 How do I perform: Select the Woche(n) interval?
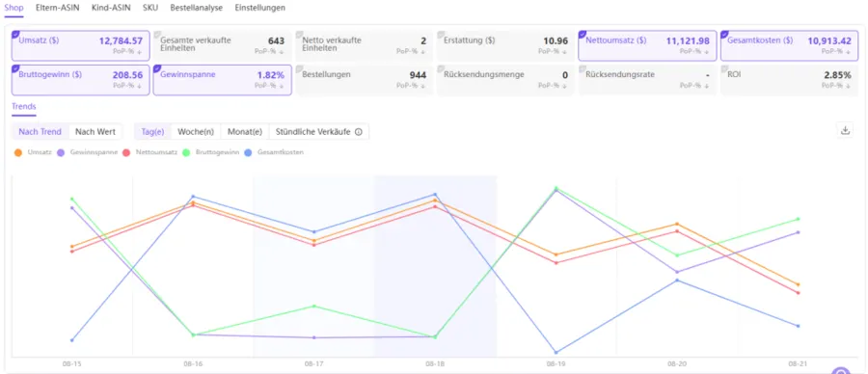click(x=196, y=132)
